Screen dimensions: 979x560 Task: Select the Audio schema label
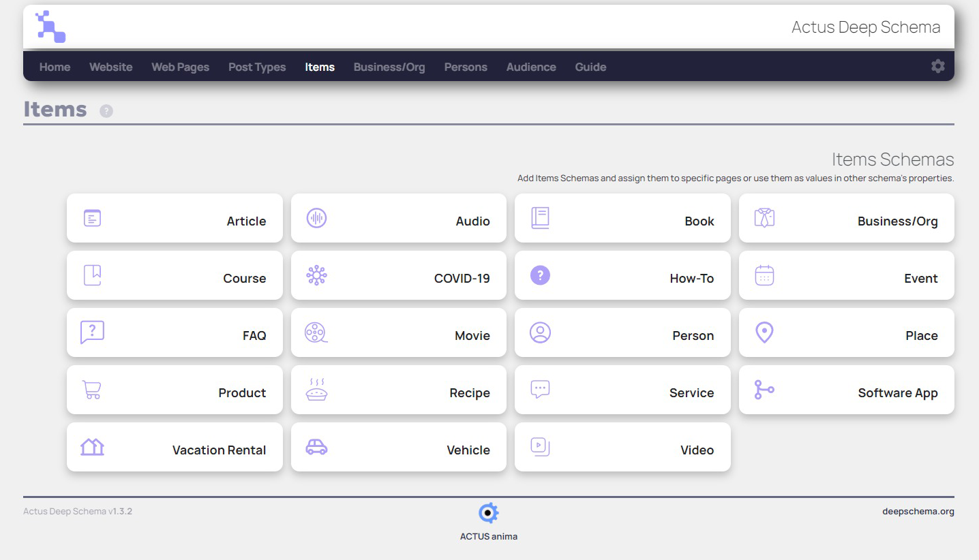click(472, 221)
